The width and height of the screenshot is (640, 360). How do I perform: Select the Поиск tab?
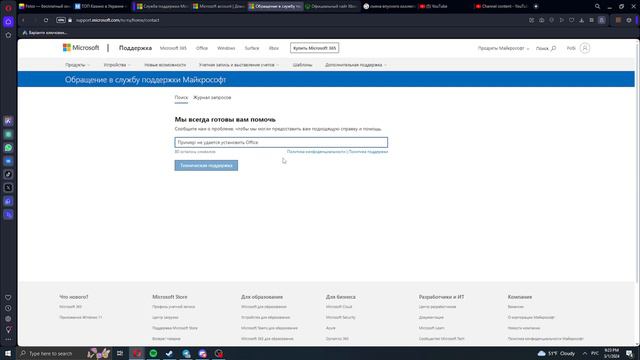click(x=181, y=98)
